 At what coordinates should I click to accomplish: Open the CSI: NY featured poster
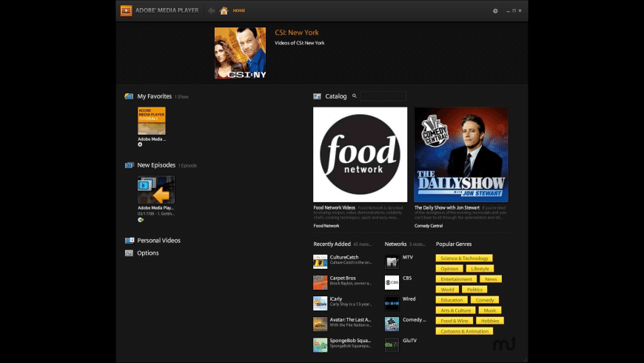pyautogui.click(x=241, y=53)
